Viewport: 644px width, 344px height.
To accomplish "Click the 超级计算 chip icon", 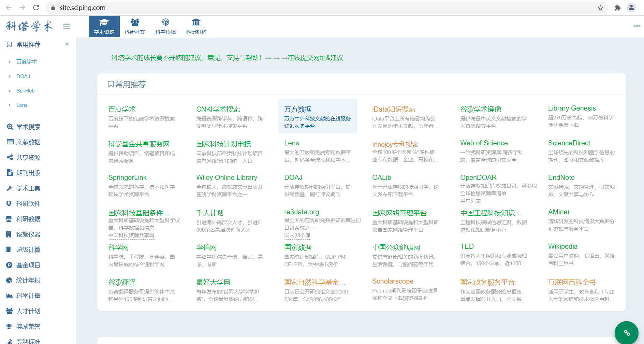I will 9,249.
